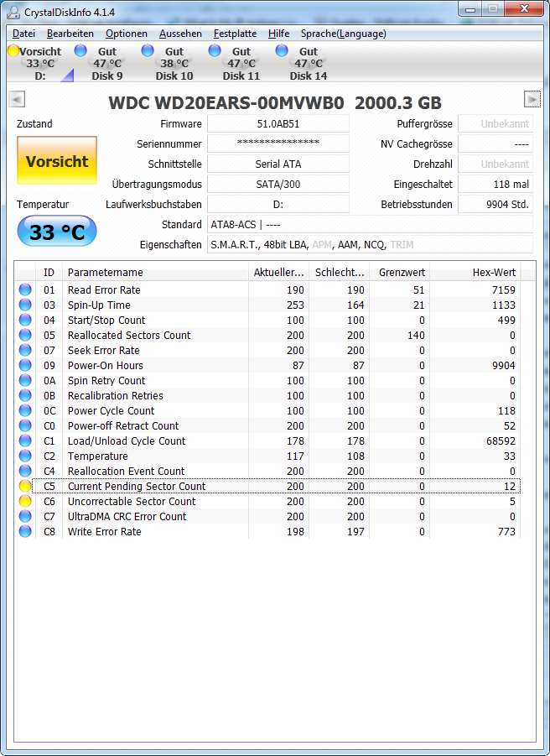
Task: Click the Übertragungsmodus field SATA/300
Action: (278, 185)
